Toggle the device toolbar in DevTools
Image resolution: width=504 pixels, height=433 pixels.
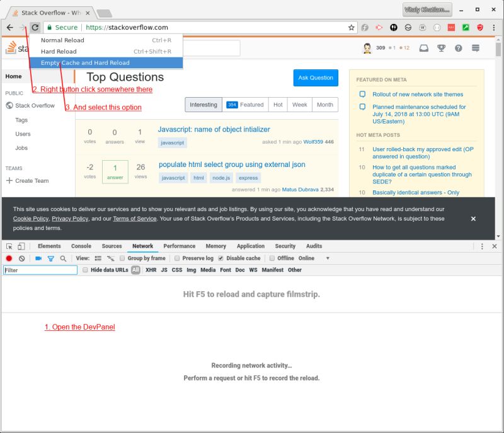[x=20, y=246]
